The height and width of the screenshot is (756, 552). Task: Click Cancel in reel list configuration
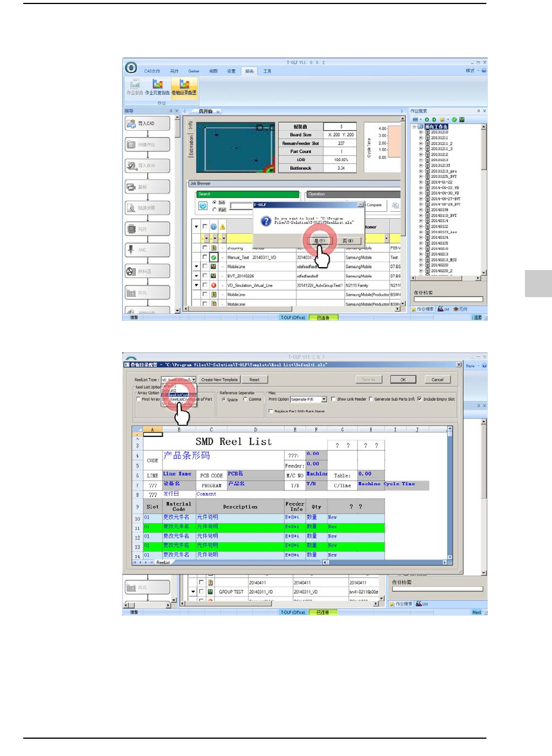(x=437, y=379)
